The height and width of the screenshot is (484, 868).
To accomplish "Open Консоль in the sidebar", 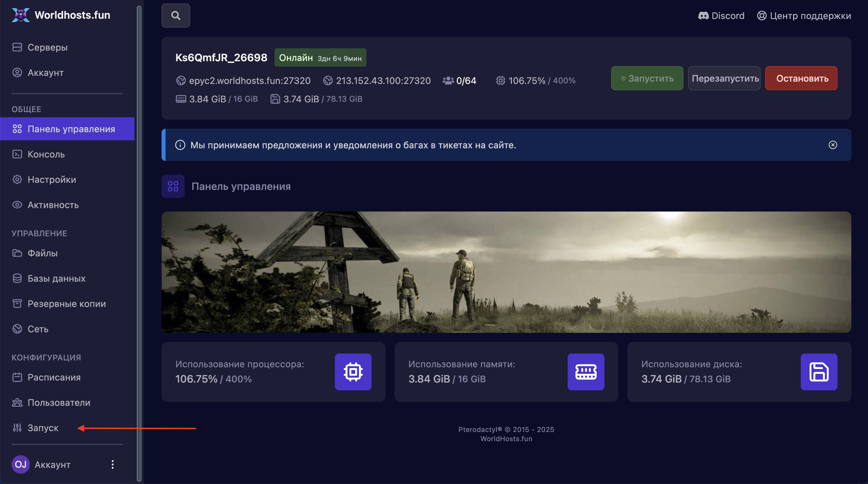I will click(46, 154).
